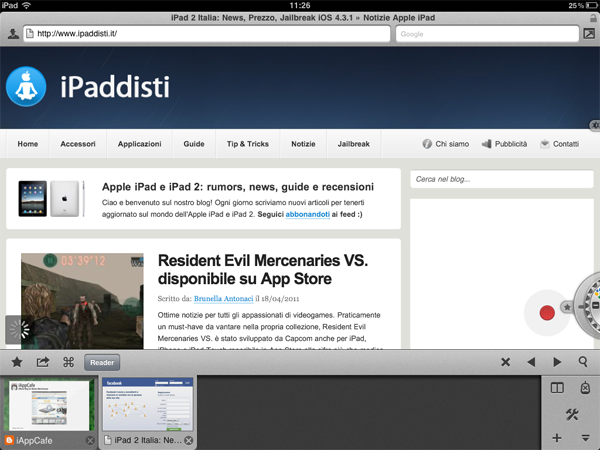The width and height of the screenshot is (600, 450).
Task: Go back with the left arrow
Action: pyautogui.click(x=531, y=362)
